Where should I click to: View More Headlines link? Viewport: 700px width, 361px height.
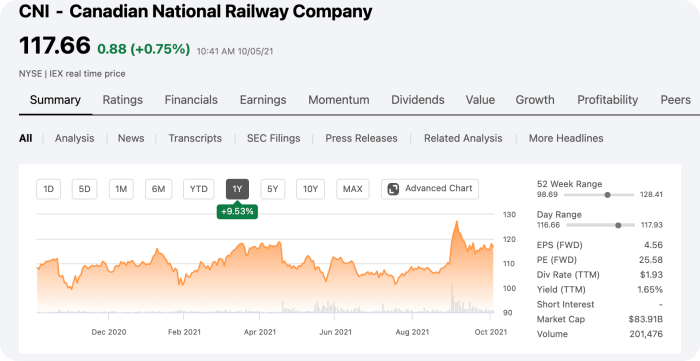coord(566,138)
